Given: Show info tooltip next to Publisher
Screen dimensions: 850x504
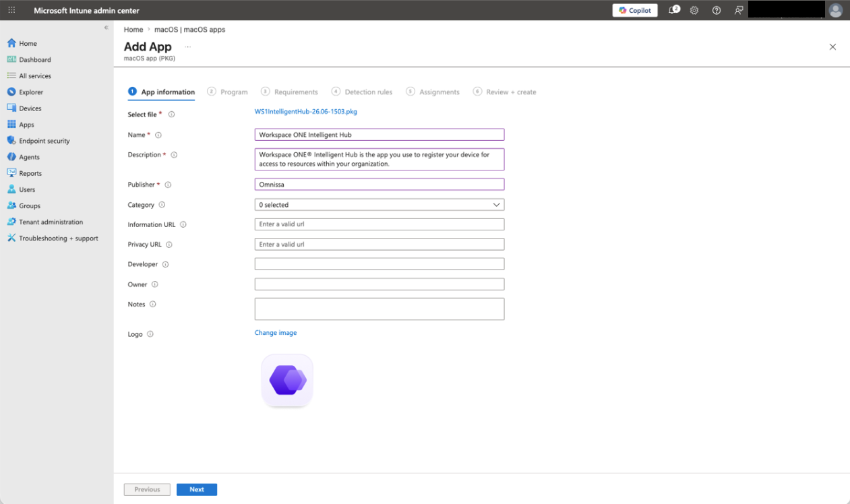Looking at the screenshot, I should click(168, 185).
